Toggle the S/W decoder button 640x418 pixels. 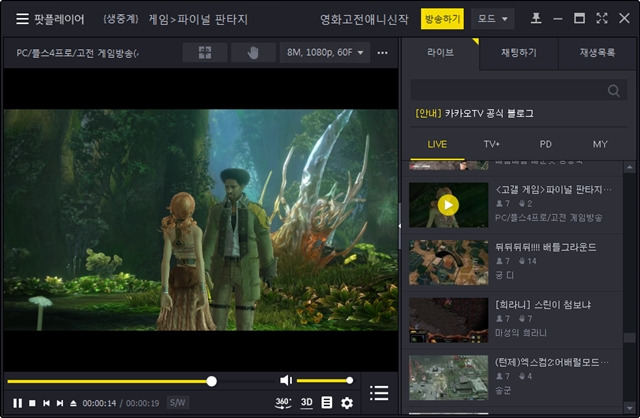(177, 403)
